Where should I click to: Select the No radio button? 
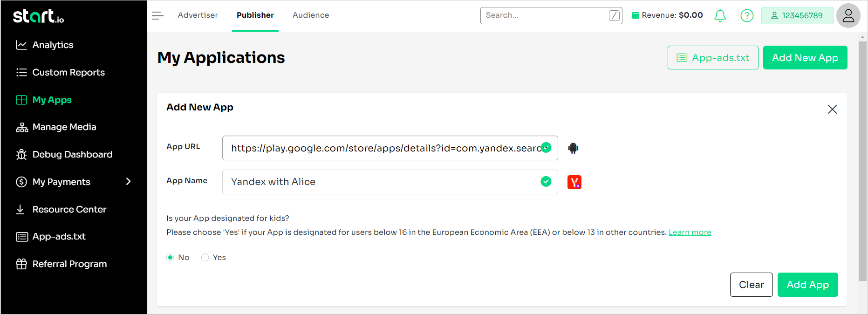pyautogui.click(x=171, y=258)
